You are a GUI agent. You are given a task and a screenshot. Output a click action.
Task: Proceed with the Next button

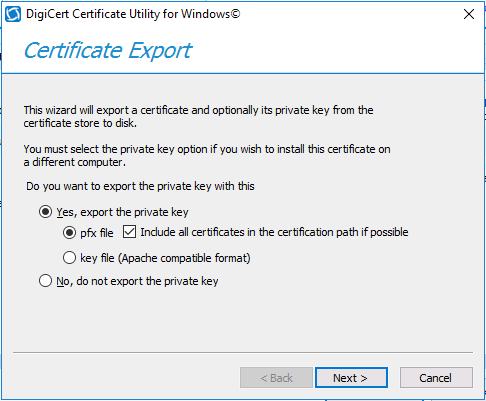[x=351, y=378]
